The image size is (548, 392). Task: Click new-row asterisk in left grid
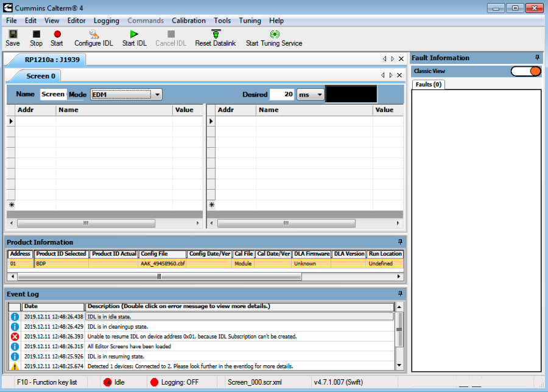point(12,205)
